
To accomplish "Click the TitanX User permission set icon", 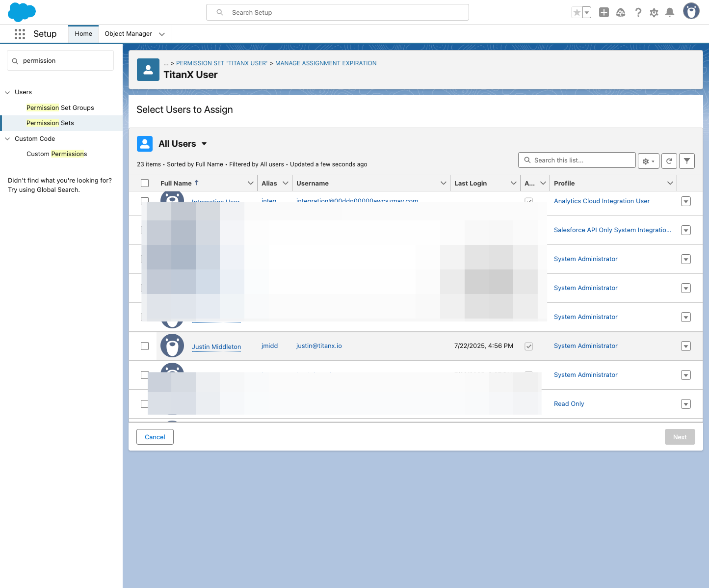I will tap(148, 70).
